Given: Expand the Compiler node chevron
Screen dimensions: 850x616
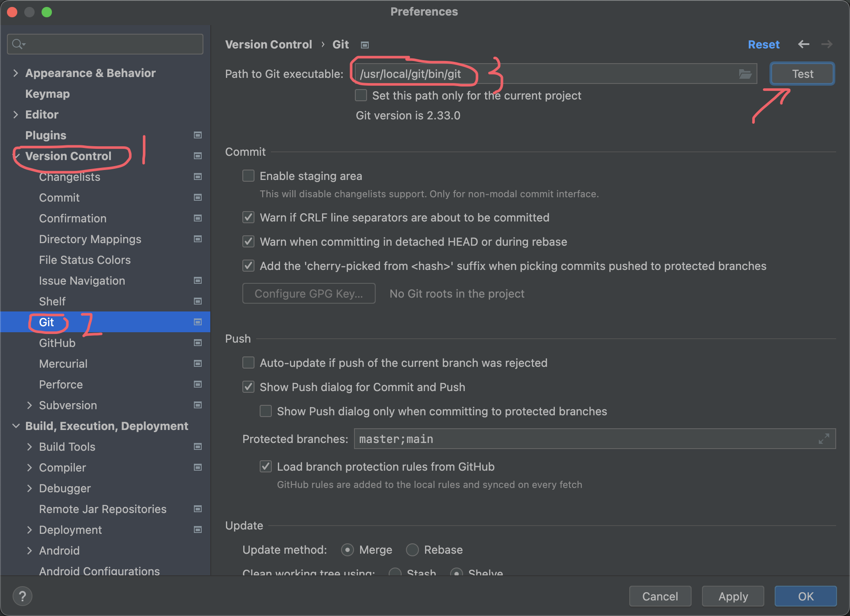Looking at the screenshot, I should [29, 468].
